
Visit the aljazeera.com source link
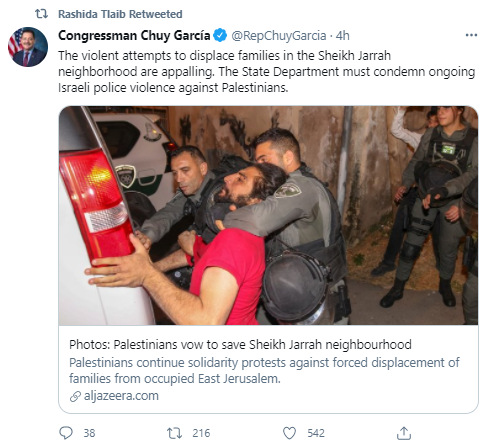point(121,396)
